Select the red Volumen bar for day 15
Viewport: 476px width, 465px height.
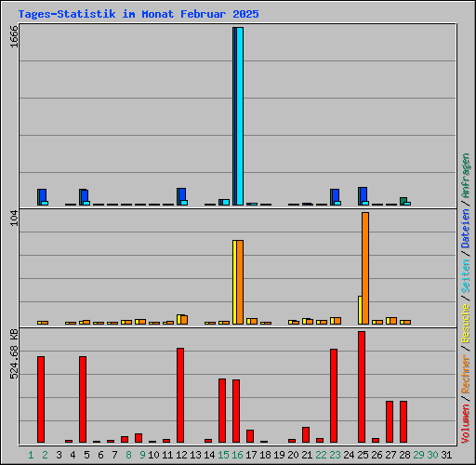pyautogui.click(x=222, y=411)
